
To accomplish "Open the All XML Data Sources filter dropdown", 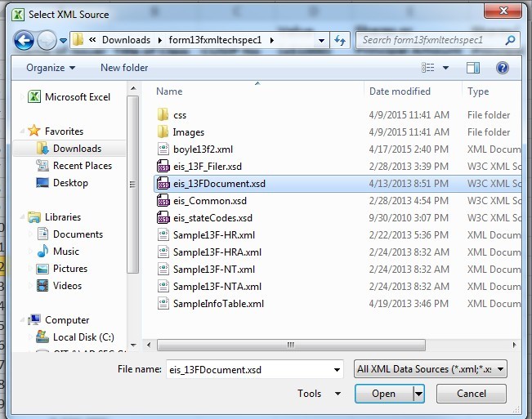I will tap(430, 369).
